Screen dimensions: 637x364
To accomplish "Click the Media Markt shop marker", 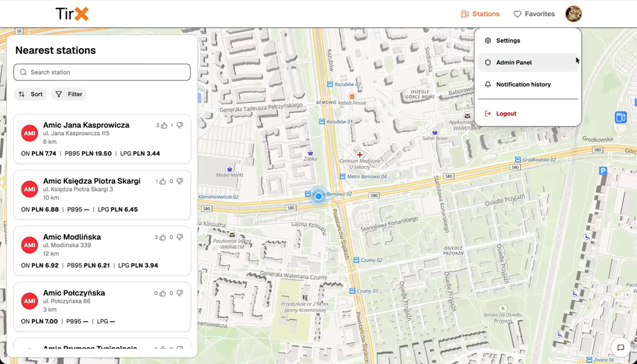I will (x=229, y=169).
